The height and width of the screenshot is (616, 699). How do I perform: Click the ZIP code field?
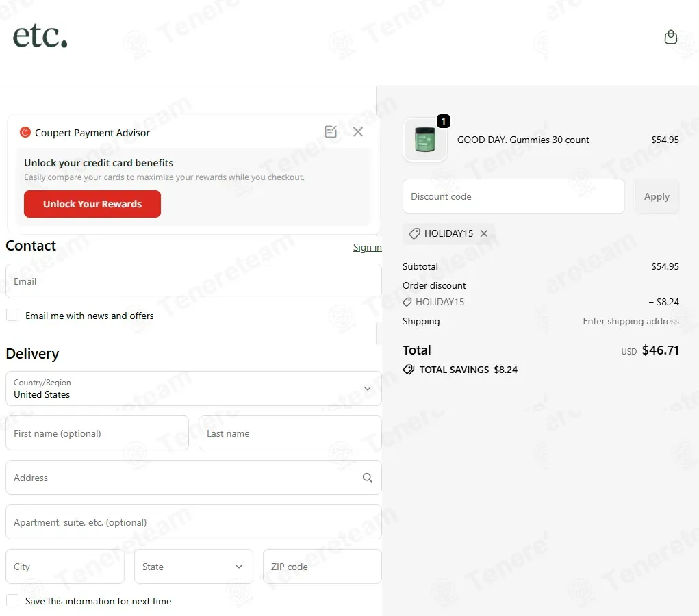[x=322, y=567]
